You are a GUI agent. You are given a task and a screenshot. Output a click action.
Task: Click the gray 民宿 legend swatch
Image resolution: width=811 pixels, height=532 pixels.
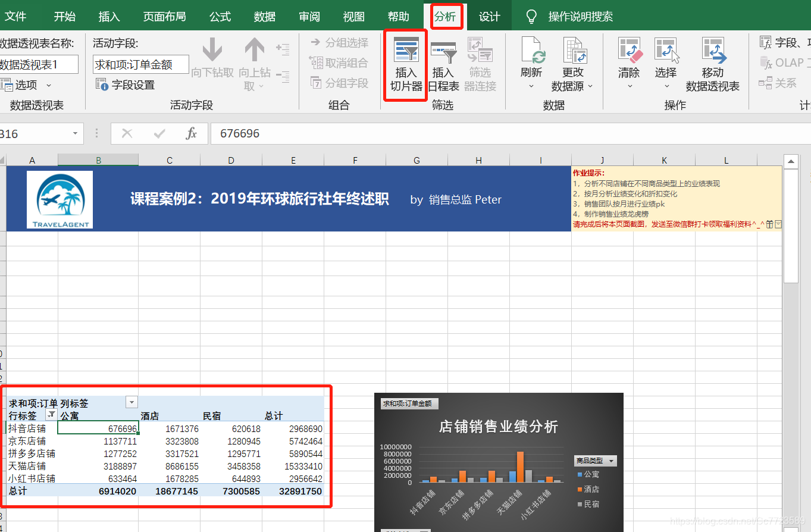click(x=579, y=504)
